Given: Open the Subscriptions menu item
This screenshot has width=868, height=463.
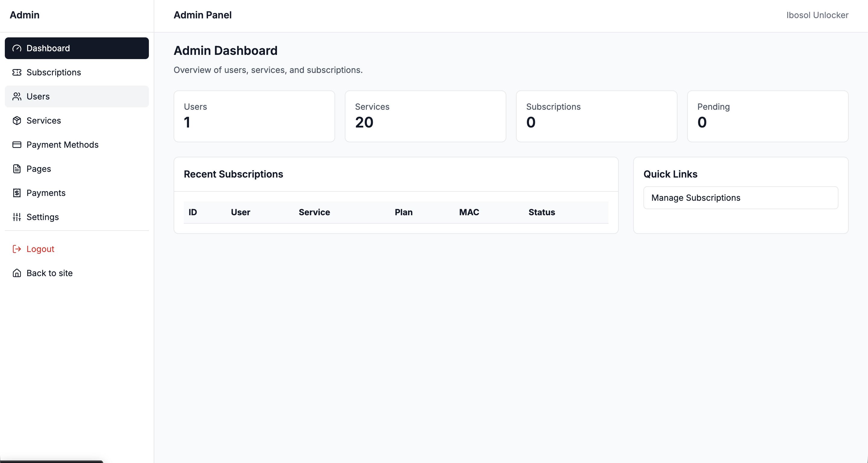Looking at the screenshot, I should tap(54, 72).
